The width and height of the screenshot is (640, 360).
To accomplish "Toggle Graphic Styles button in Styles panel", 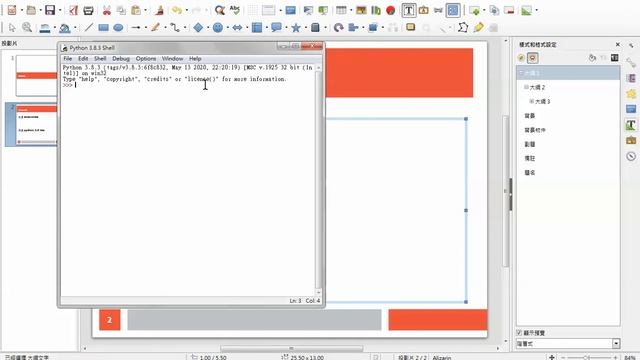I will tap(521, 58).
